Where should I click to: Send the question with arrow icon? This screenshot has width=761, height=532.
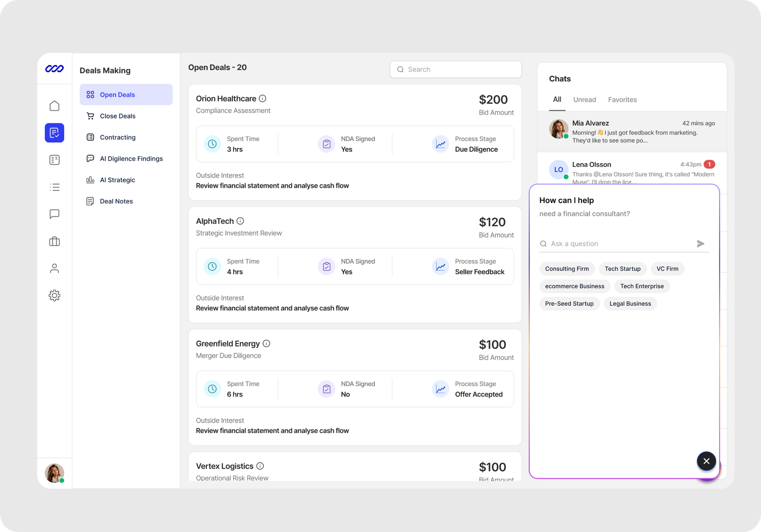click(700, 244)
